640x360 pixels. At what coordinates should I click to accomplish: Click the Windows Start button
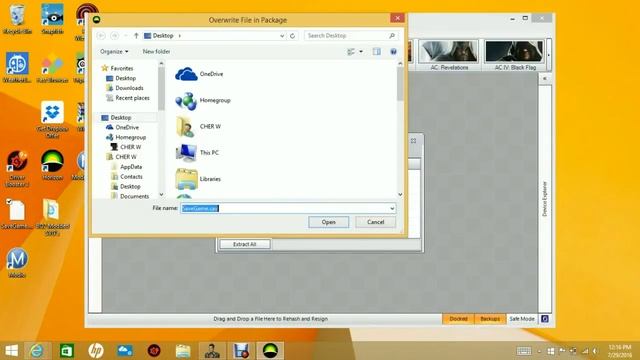point(11,351)
